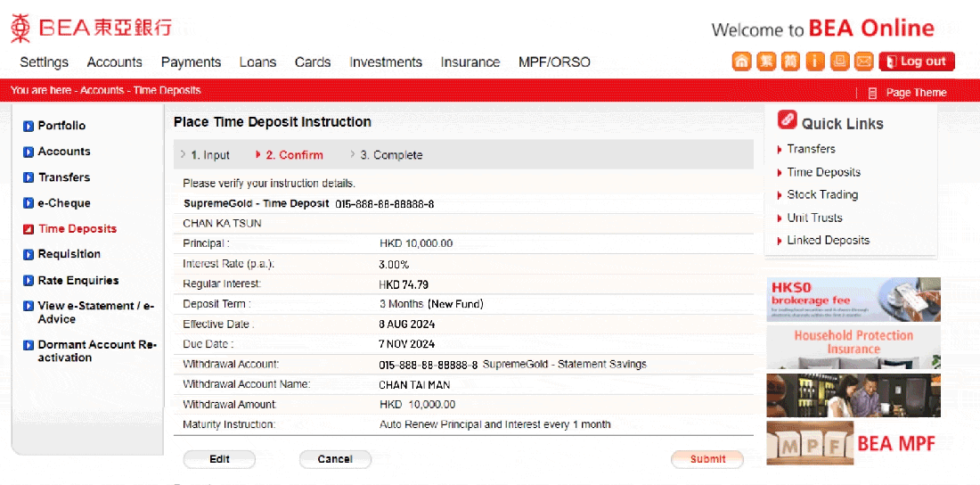Open Time Deposits quick link
Image resolution: width=980 pixels, height=485 pixels.
point(823,172)
